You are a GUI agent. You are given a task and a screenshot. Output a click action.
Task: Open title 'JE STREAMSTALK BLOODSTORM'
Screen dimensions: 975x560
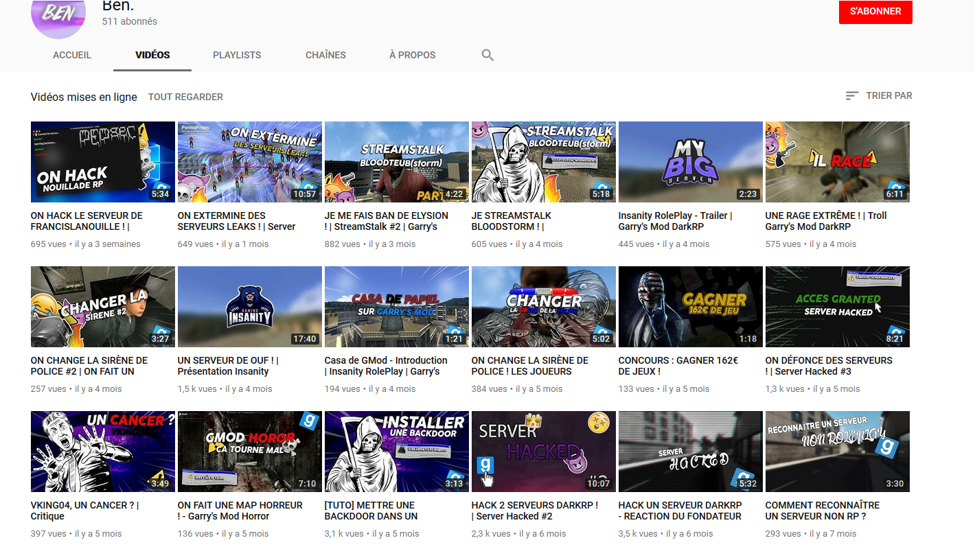[512, 221]
